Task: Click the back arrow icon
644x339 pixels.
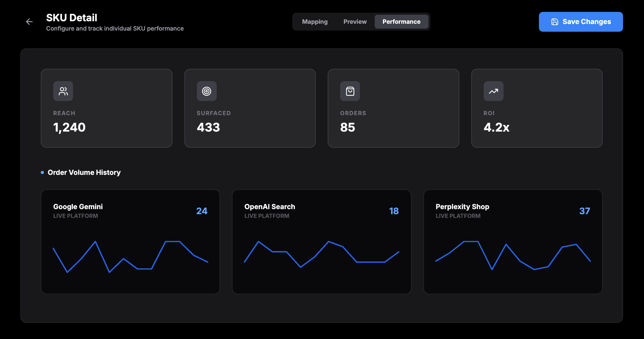Action: [x=29, y=22]
